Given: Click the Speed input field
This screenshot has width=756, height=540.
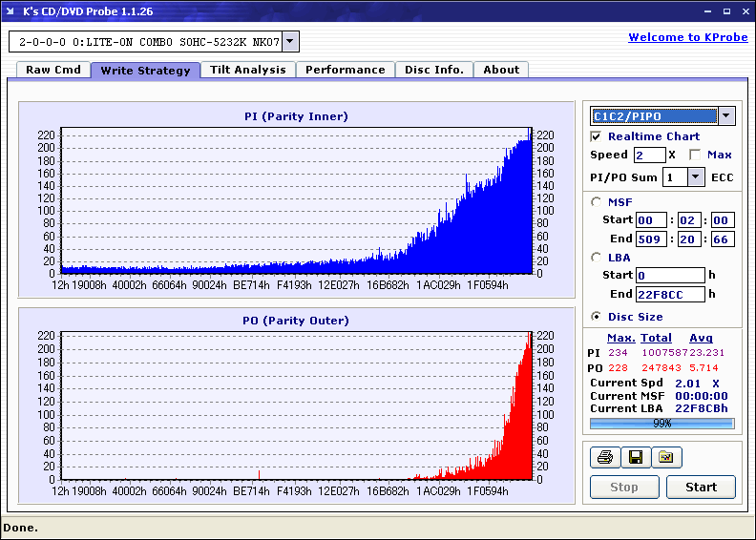Looking at the screenshot, I should 649,155.
